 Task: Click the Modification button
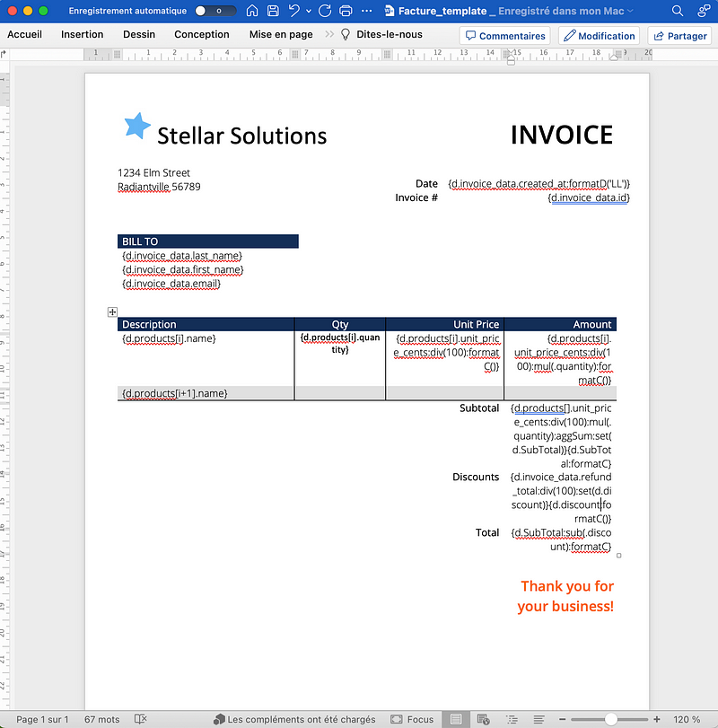pyautogui.click(x=599, y=36)
